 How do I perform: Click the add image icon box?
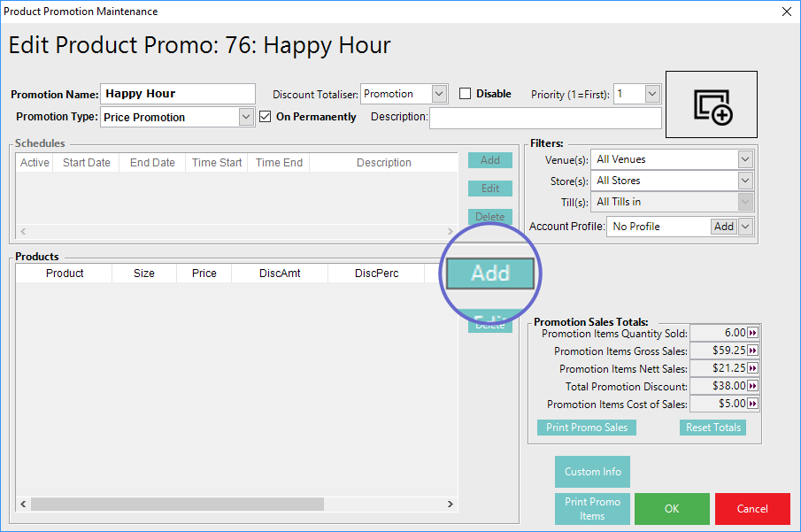tap(712, 104)
